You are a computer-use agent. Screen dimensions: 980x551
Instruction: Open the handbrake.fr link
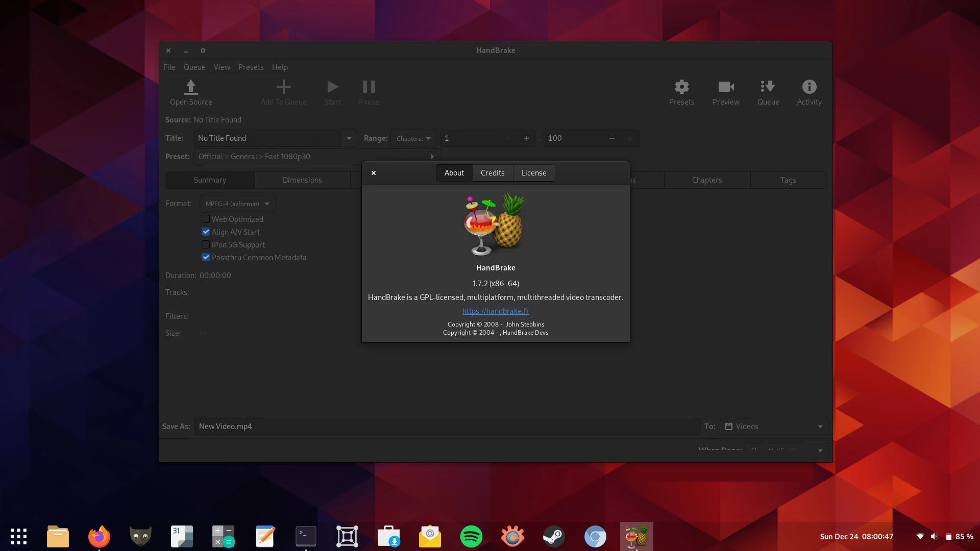coord(496,311)
